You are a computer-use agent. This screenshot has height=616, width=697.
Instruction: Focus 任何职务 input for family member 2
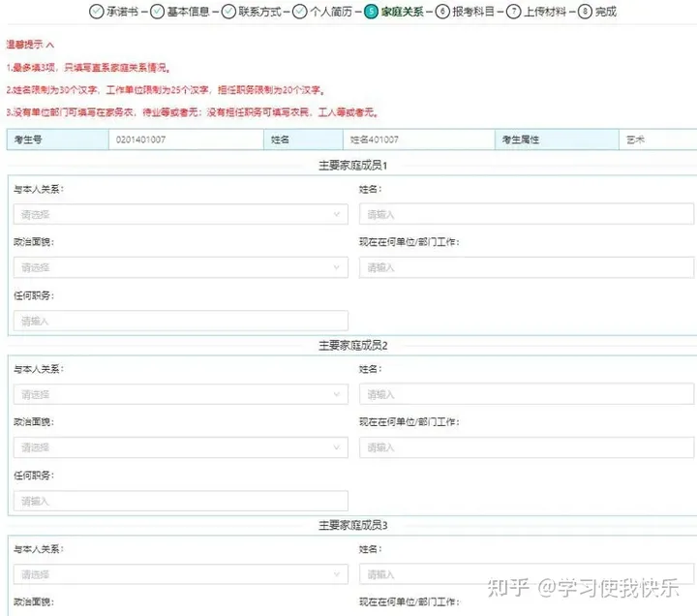point(180,501)
